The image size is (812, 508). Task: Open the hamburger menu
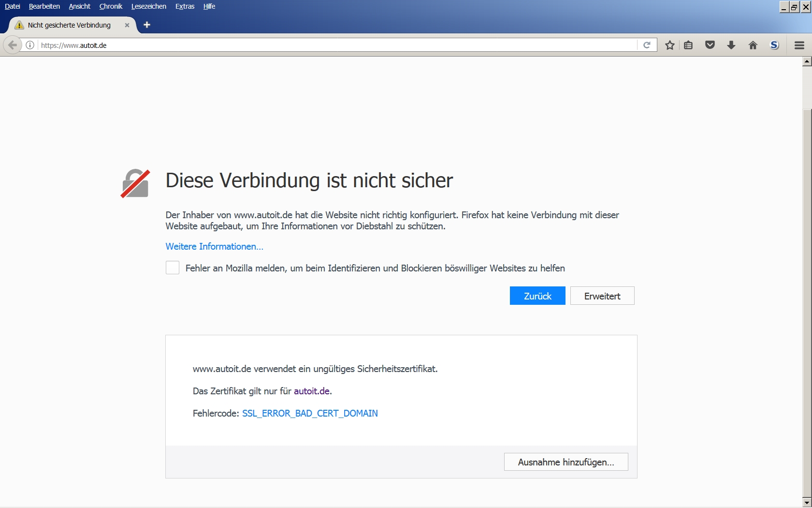[799, 45]
